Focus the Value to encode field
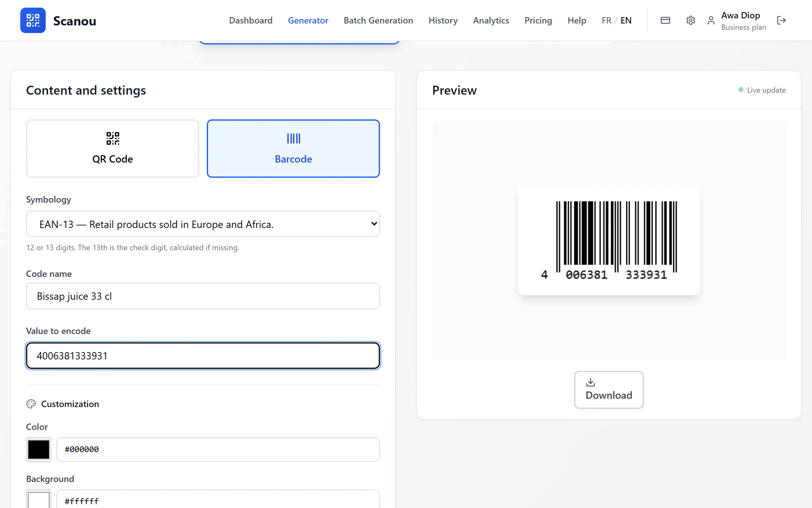 pyautogui.click(x=203, y=356)
